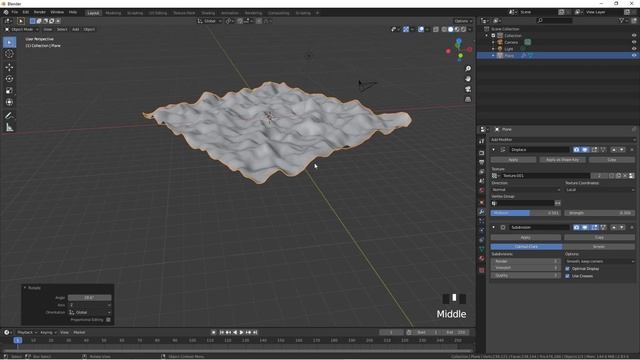The width and height of the screenshot is (640, 360).
Task: Toggle the camera view icon
Action: [468, 89]
